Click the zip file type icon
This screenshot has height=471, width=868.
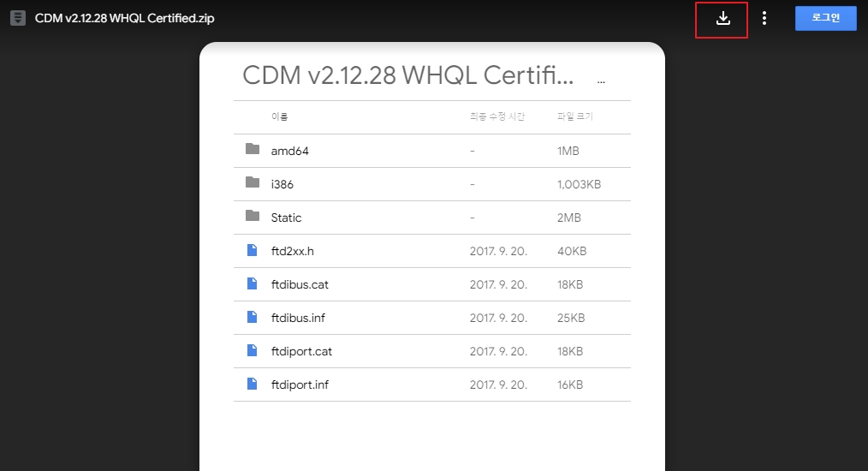point(18,18)
